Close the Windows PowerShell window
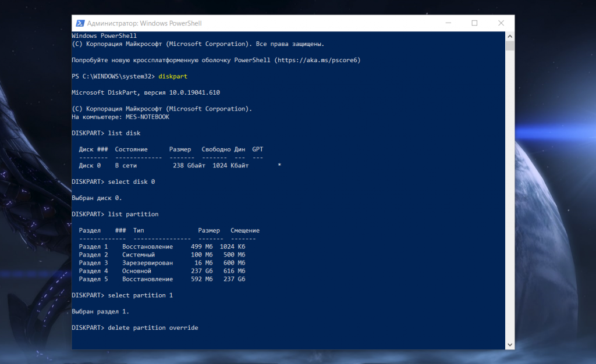 (x=501, y=23)
